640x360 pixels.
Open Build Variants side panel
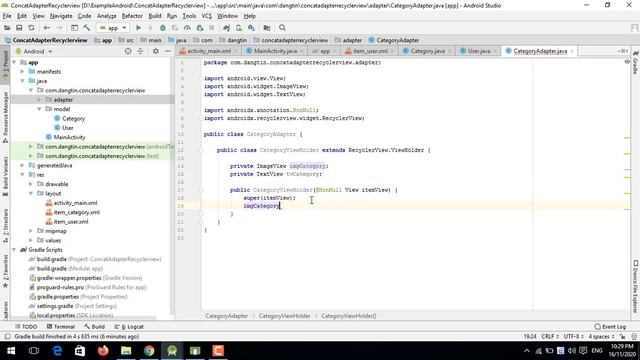pyautogui.click(x=5, y=176)
